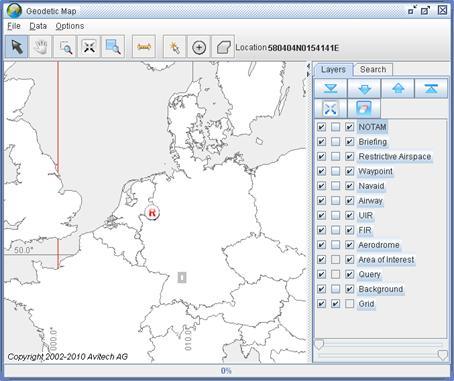The height and width of the screenshot is (381, 454).
Task: Click the eraser clear-layer button
Action: pos(364,109)
